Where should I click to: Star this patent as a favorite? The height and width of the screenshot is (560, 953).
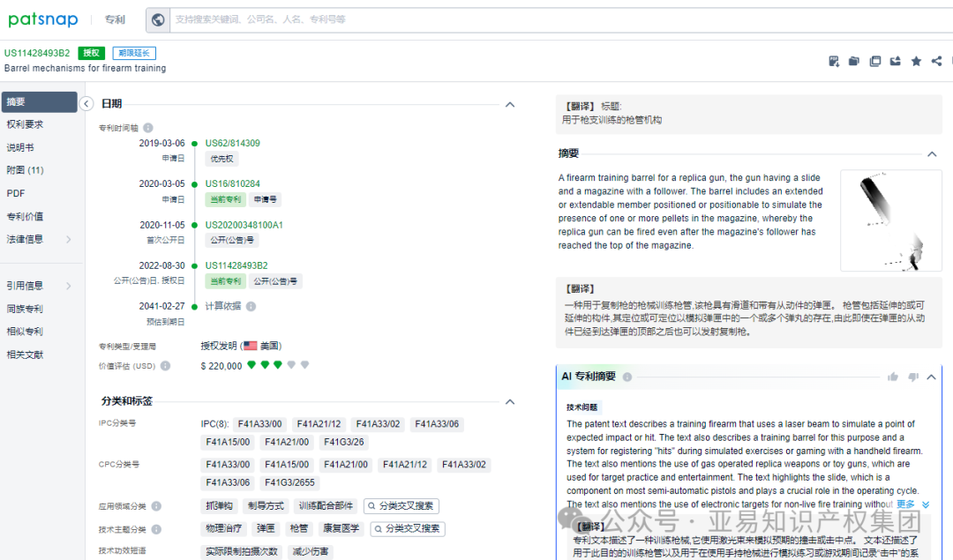[x=917, y=61]
